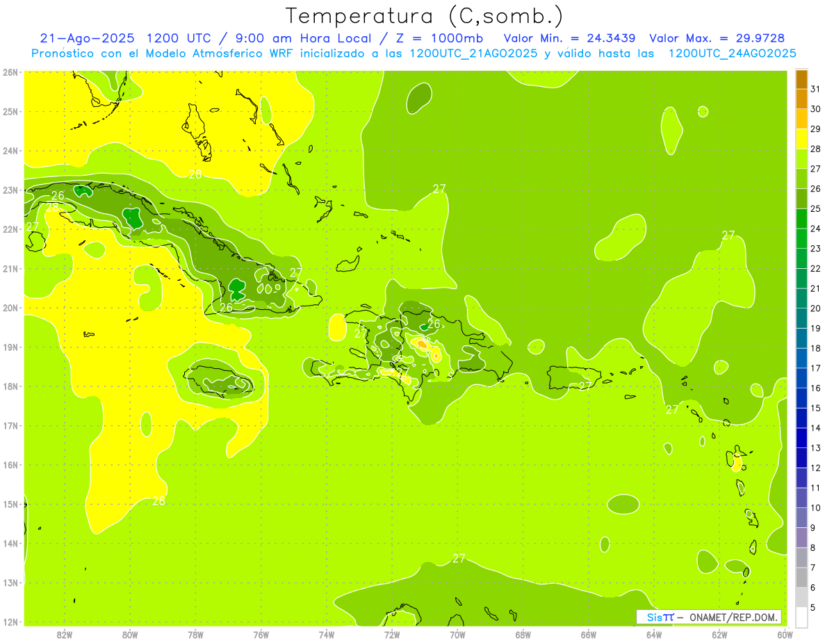Click the "27" contour label on Puerto Rico
834x644 pixels.
click(585, 386)
